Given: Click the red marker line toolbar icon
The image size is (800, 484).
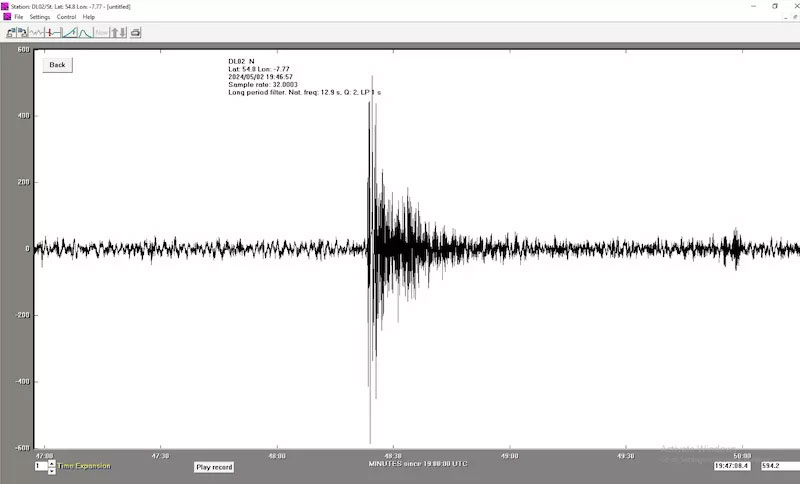Looking at the screenshot, I should point(54,32).
